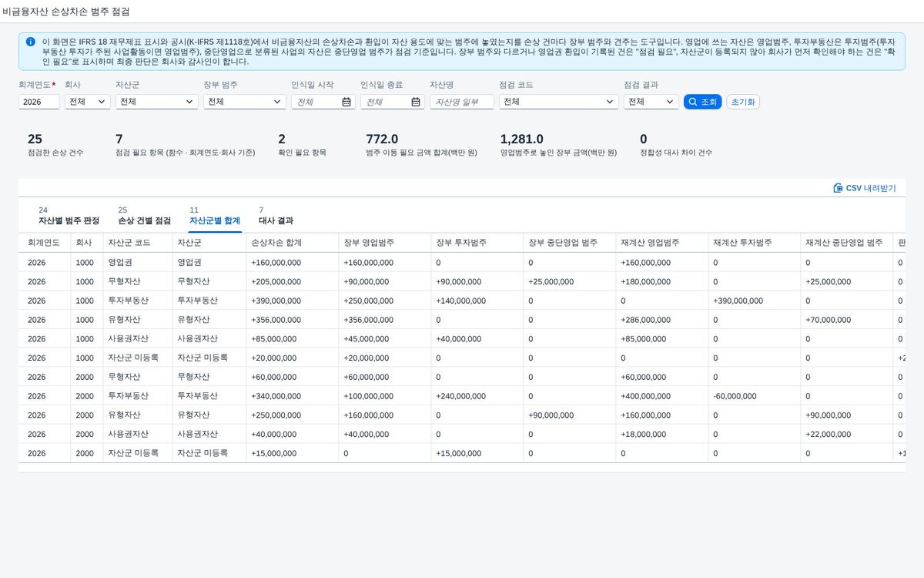Expand the 장부 범주 dropdown
This screenshot has width=924, height=578.
click(x=245, y=102)
